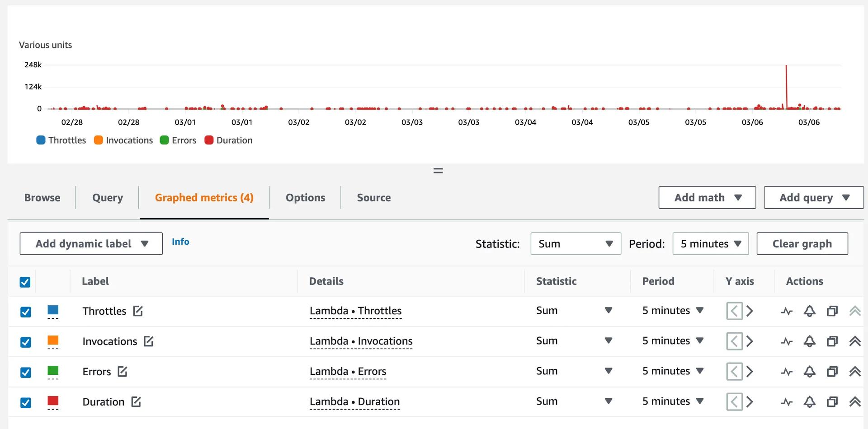Switch to the Options tab
This screenshot has width=868, height=429.
(305, 197)
